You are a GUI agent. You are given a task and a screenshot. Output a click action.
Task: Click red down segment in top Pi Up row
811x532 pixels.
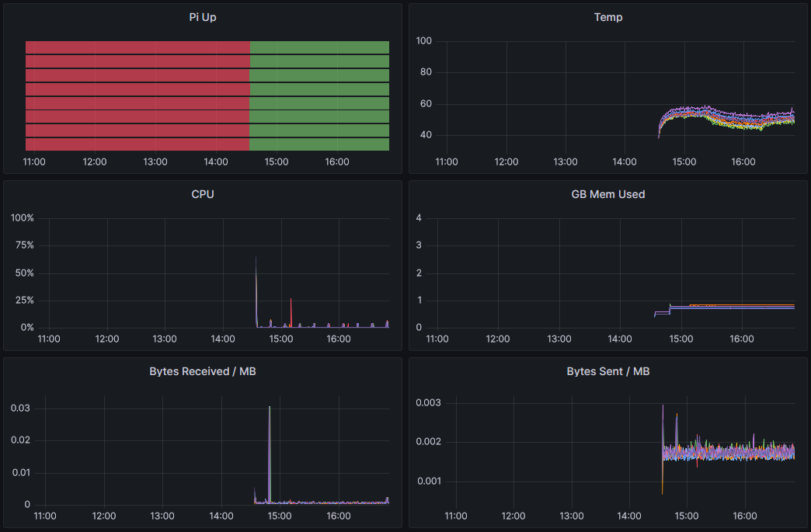pos(137,47)
